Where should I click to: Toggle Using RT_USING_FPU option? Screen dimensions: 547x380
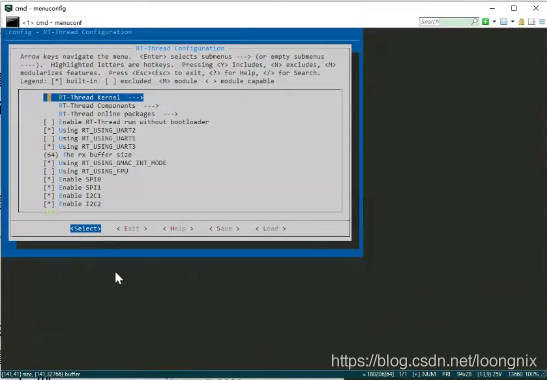pyautogui.click(x=86, y=171)
